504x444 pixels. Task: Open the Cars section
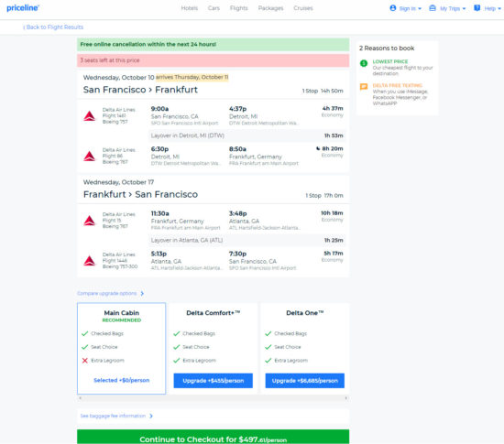pyautogui.click(x=214, y=8)
